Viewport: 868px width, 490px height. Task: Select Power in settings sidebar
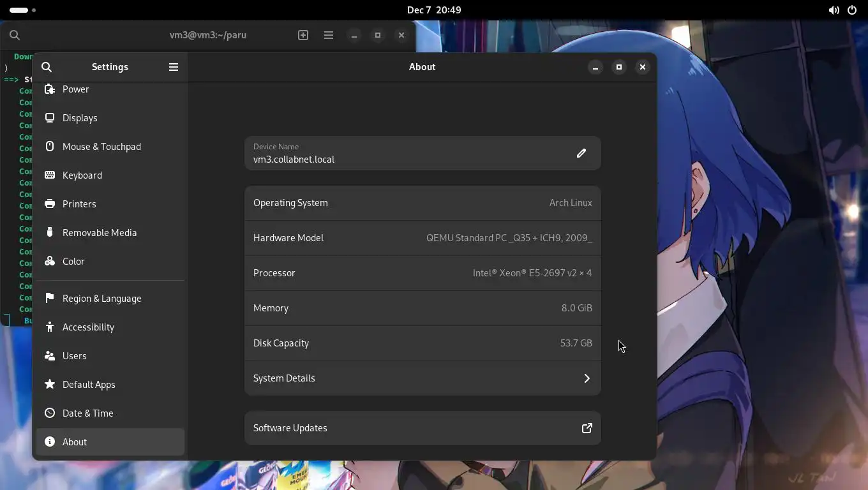[110, 89]
